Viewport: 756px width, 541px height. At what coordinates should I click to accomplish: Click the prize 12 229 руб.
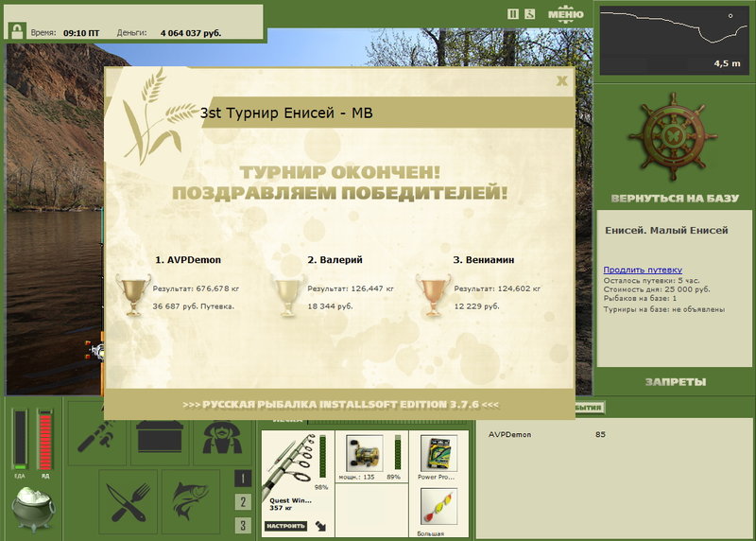point(477,306)
